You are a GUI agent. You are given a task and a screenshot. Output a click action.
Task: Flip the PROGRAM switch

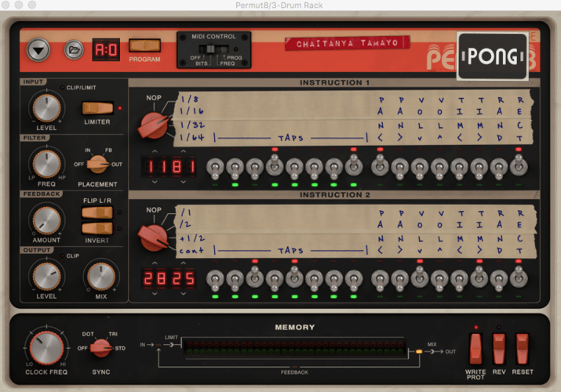point(144,45)
